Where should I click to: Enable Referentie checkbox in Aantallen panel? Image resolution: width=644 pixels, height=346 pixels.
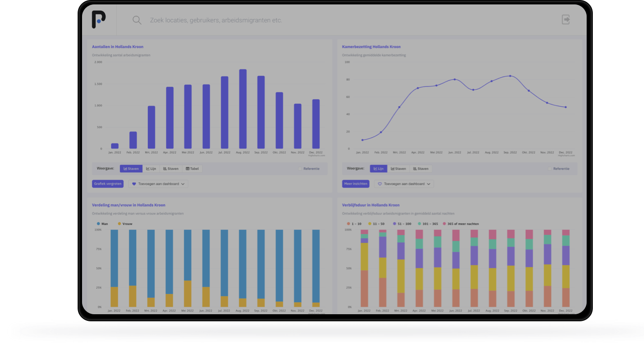click(x=300, y=169)
